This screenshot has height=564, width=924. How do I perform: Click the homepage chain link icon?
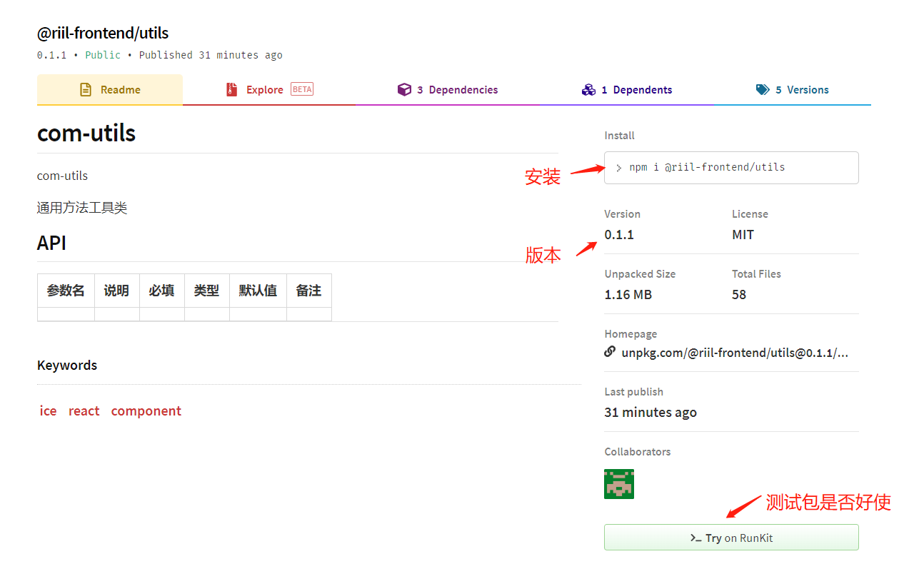tap(610, 352)
